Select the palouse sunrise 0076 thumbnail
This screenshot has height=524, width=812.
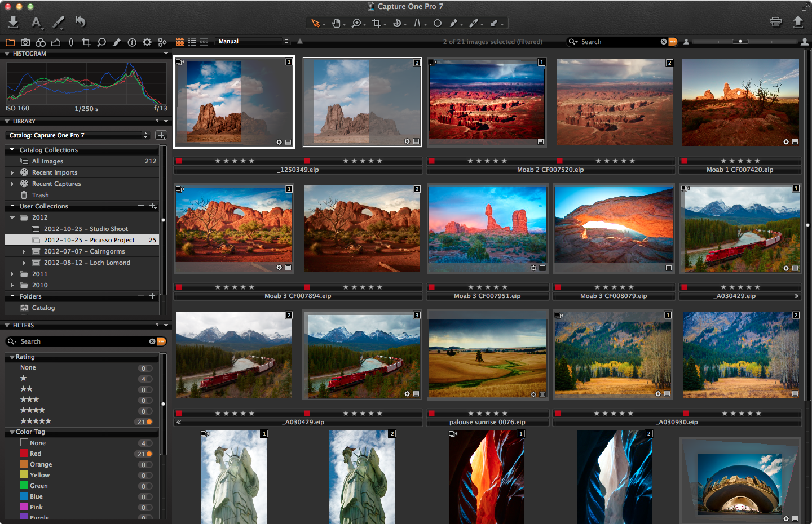[487, 355]
